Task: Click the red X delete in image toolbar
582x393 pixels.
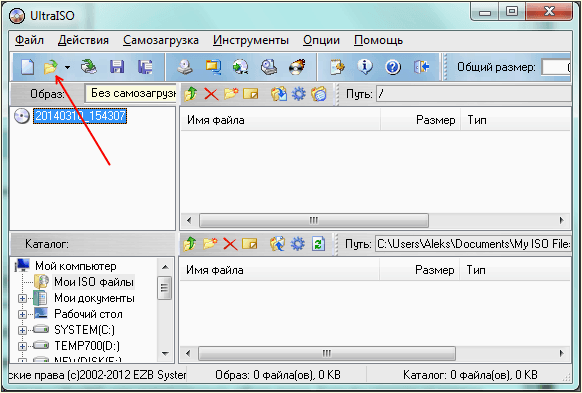Action: 211,94
